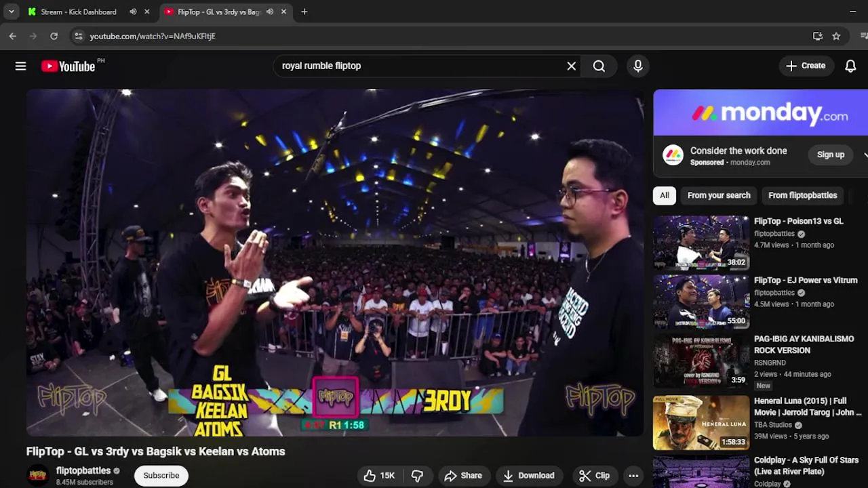The image size is (868, 488).
Task: Open fliptopbattles channel avatar
Action: (x=38, y=475)
